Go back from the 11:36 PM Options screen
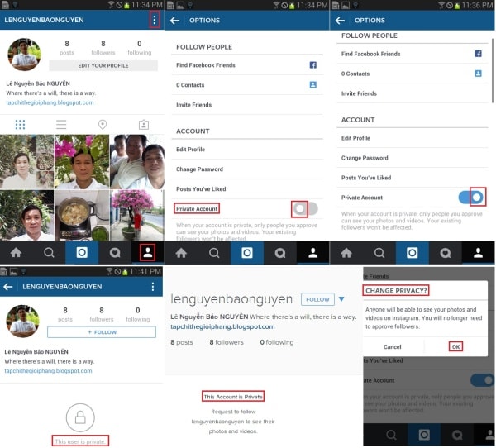 point(340,21)
